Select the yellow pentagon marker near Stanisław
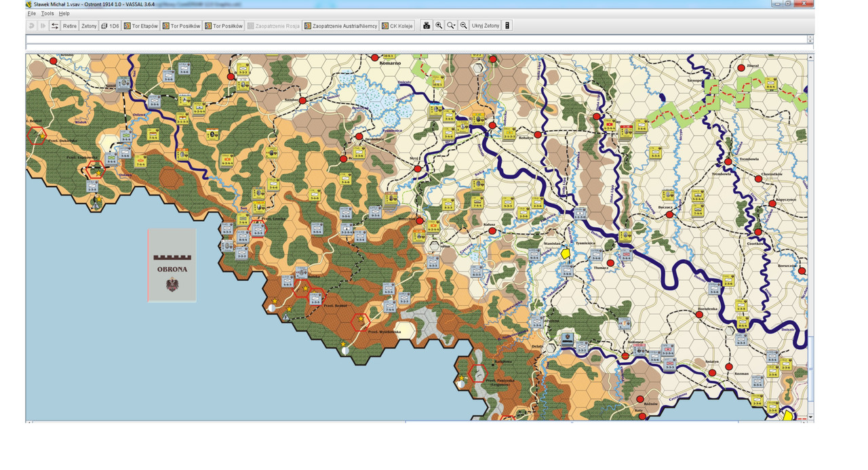The height and width of the screenshot is (470, 868). pos(566,253)
